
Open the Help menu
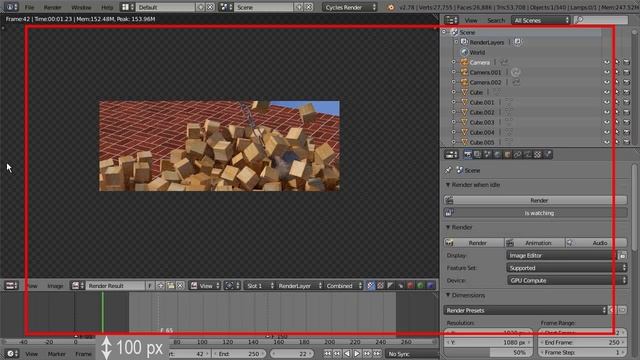107,7
